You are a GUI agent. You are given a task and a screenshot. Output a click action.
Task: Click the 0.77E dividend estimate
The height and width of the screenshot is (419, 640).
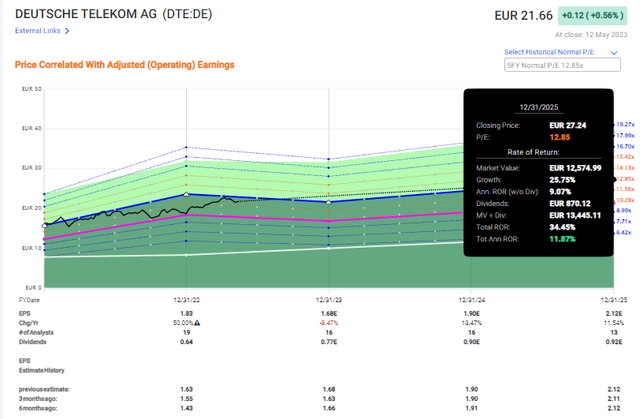click(x=329, y=341)
